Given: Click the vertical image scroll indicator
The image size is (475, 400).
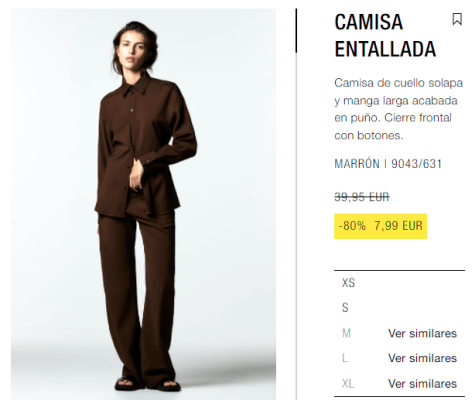Looking at the screenshot, I should pyautogui.click(x=296, y=31).
